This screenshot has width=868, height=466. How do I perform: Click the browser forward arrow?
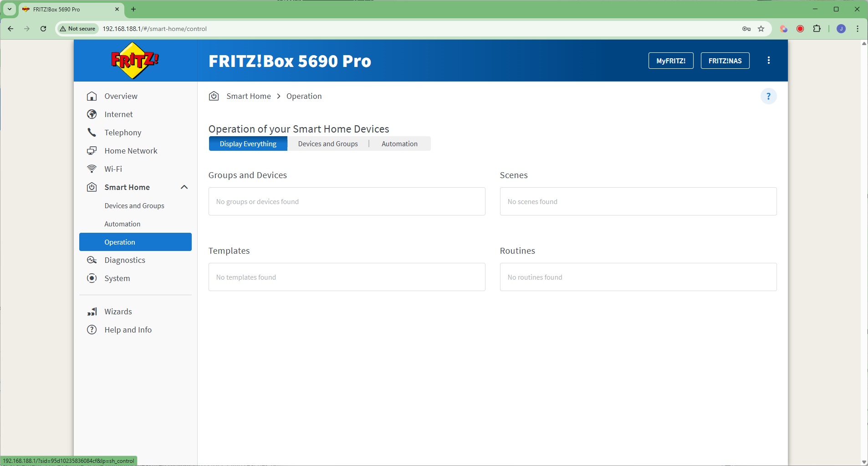pos(27,29)
